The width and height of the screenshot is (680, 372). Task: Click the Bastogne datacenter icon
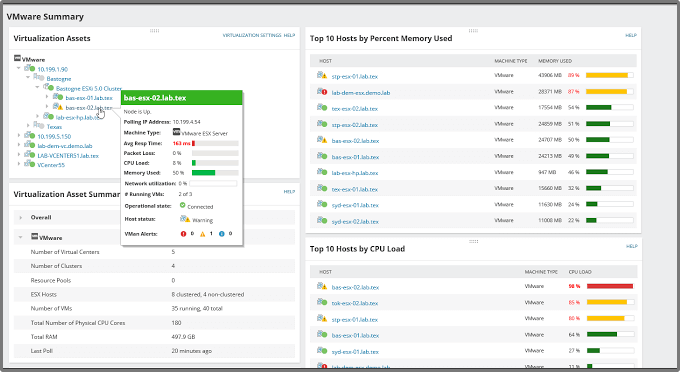tap(39, 78)
